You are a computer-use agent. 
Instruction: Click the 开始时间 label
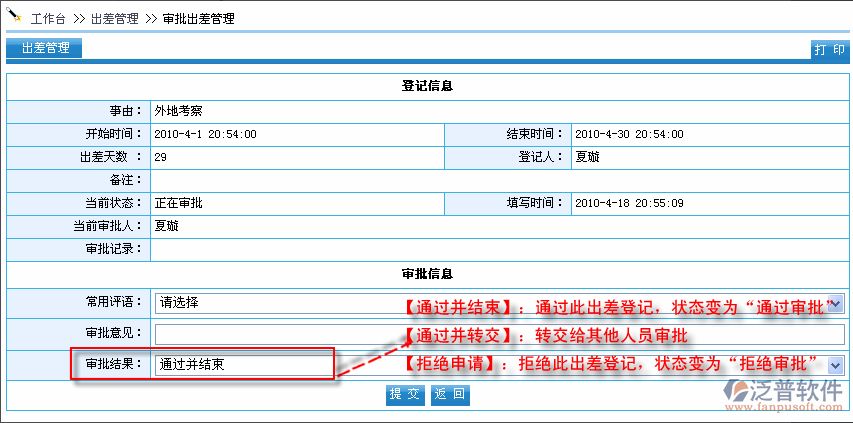pyautogui.click(x=114, y=134)
